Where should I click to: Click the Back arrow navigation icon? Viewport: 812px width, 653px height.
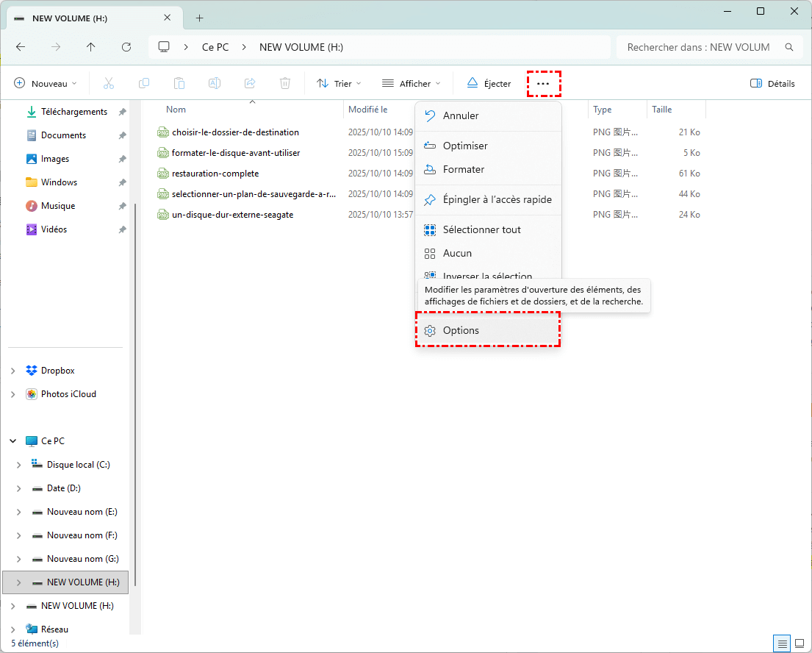[x=21, y=47]
